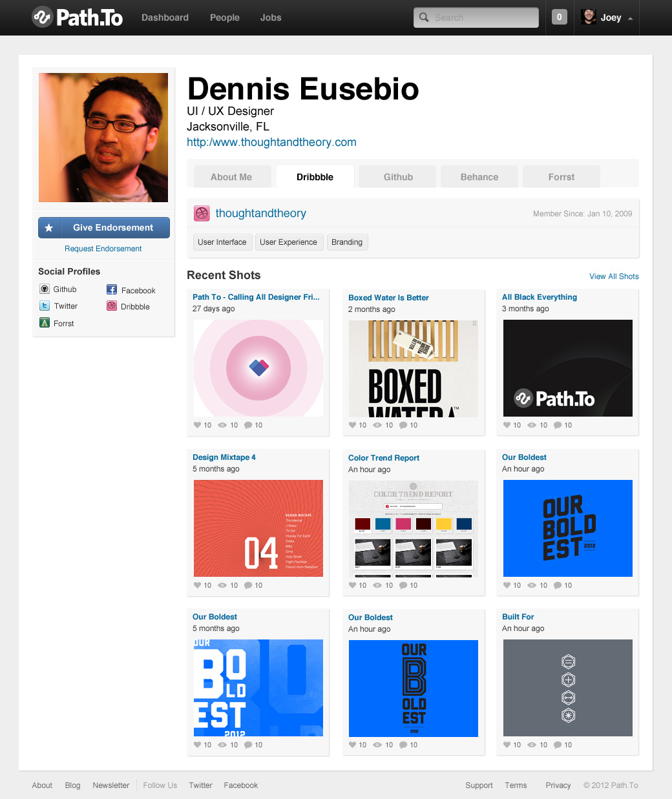The width and height of the screenshot is (672, 799).
Task: Click the Request Endorsement link
Action: click(103, 249)
